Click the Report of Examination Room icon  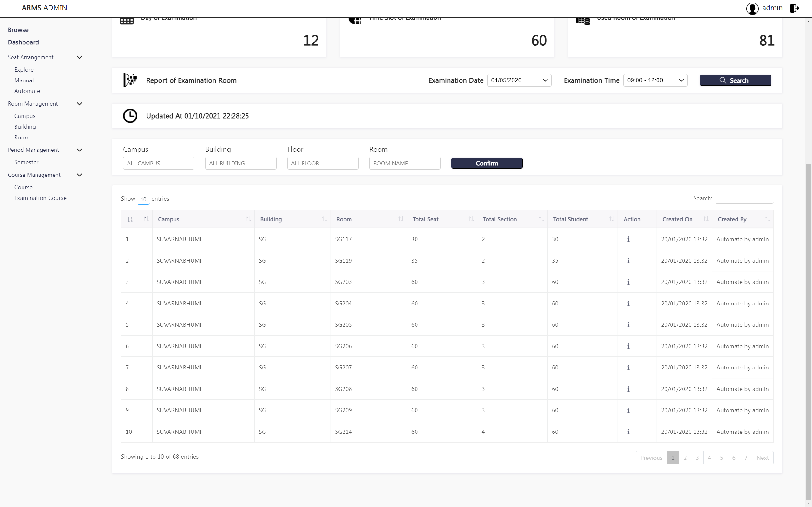pyautogui.click(x=130, y=80)
